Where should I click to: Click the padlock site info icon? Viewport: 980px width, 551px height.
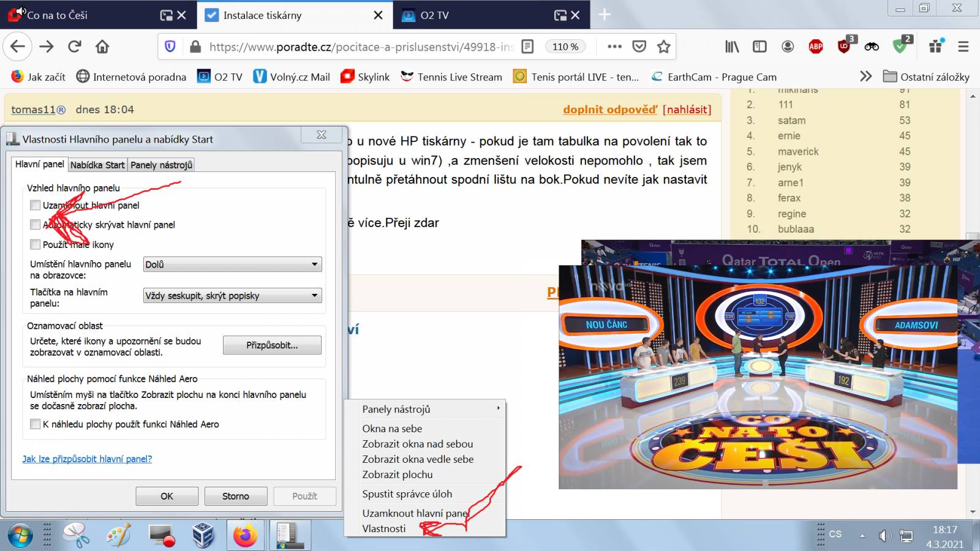pos(195,47)
